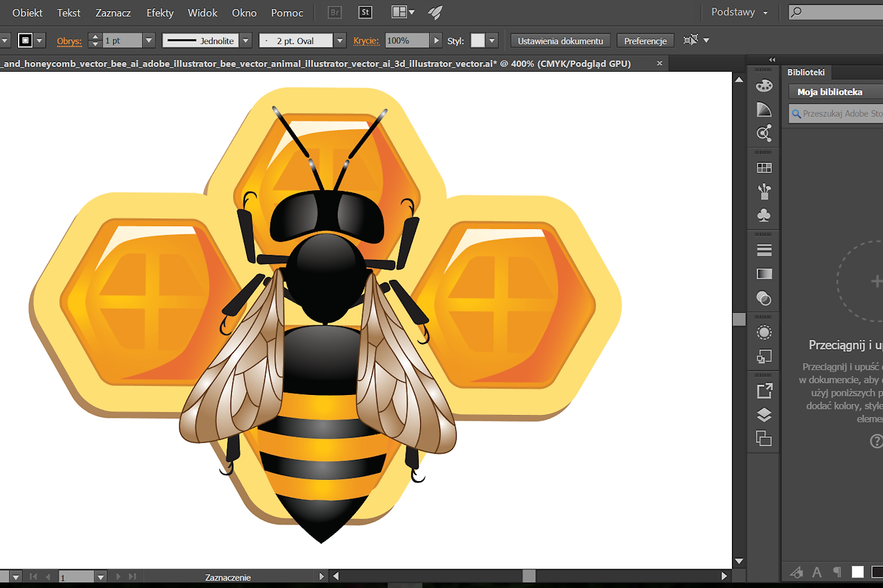Click the stroke color swatch
The width and height of the screenshot is (883, 588).
point(26,41)
